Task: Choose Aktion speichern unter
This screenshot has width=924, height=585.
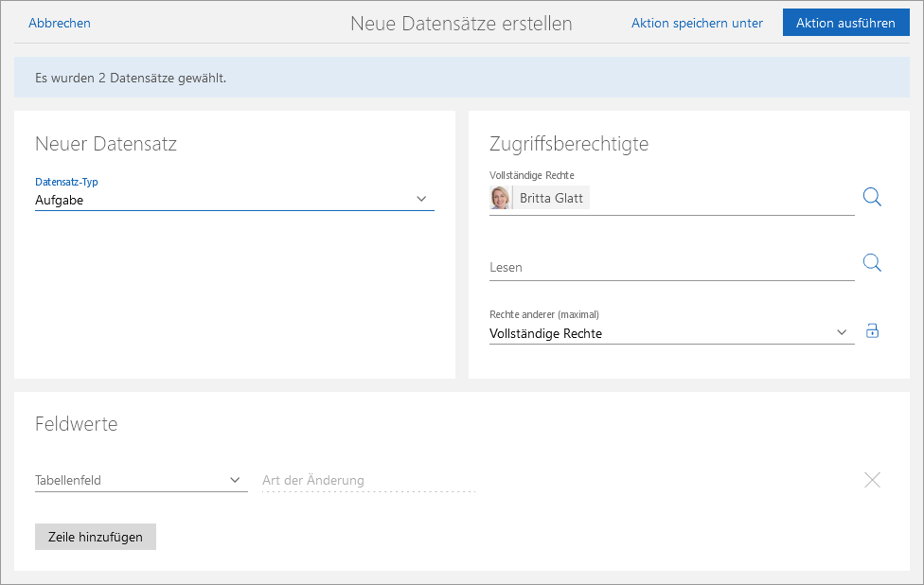Action: click(x=697, y=23)
